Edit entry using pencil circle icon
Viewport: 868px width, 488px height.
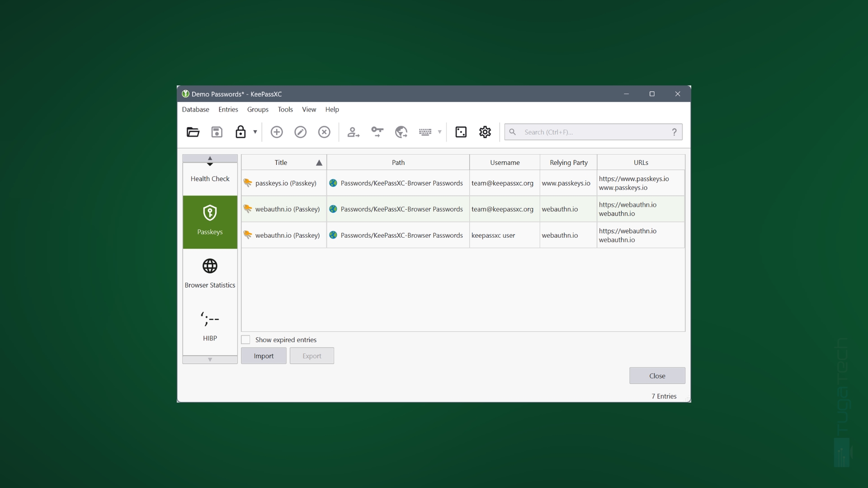[301, 132]
